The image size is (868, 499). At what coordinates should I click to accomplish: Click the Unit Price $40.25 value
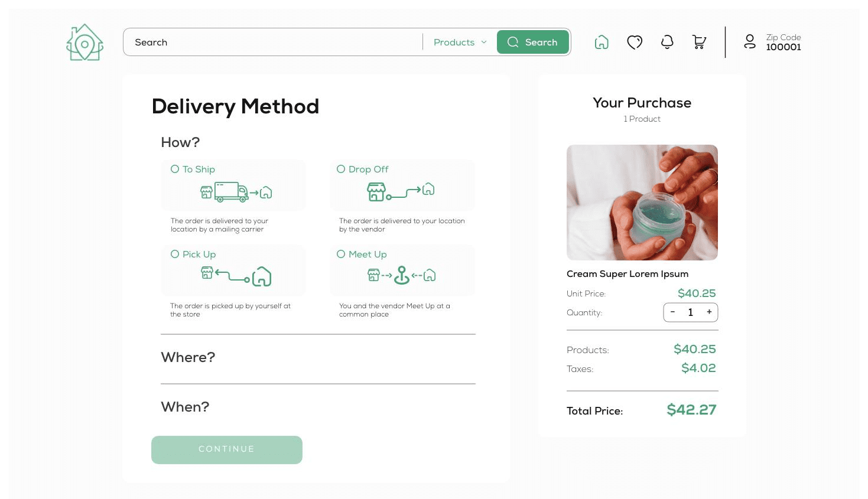pos(697,293)
